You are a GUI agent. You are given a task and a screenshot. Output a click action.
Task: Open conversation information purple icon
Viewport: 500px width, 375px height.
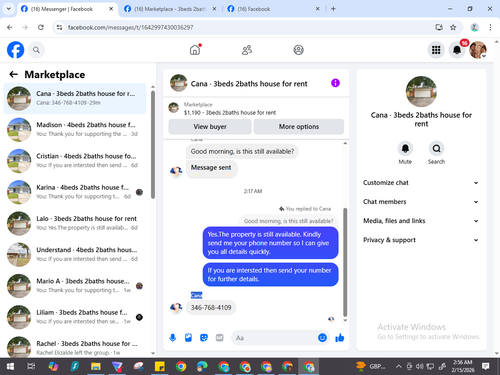335,83
